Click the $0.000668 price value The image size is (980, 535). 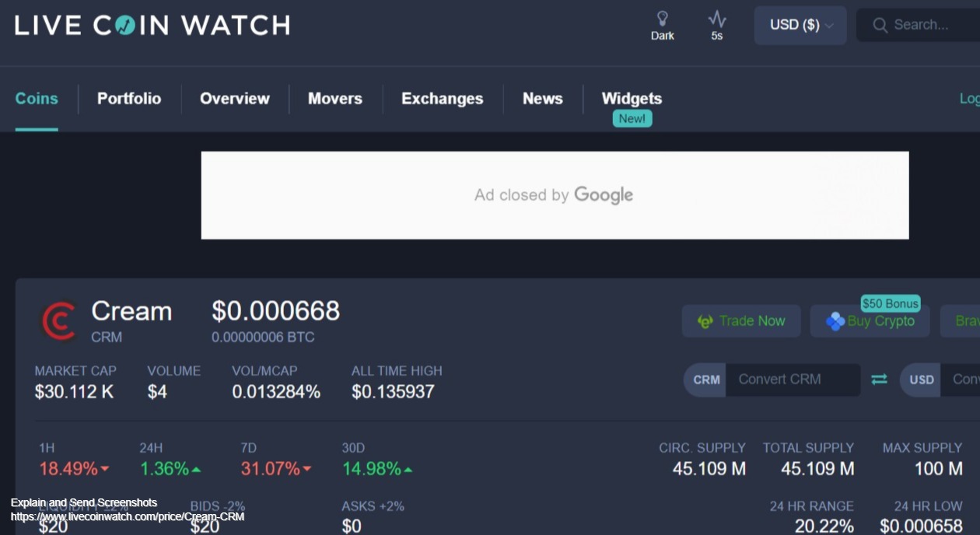click(x=276, y=311)
